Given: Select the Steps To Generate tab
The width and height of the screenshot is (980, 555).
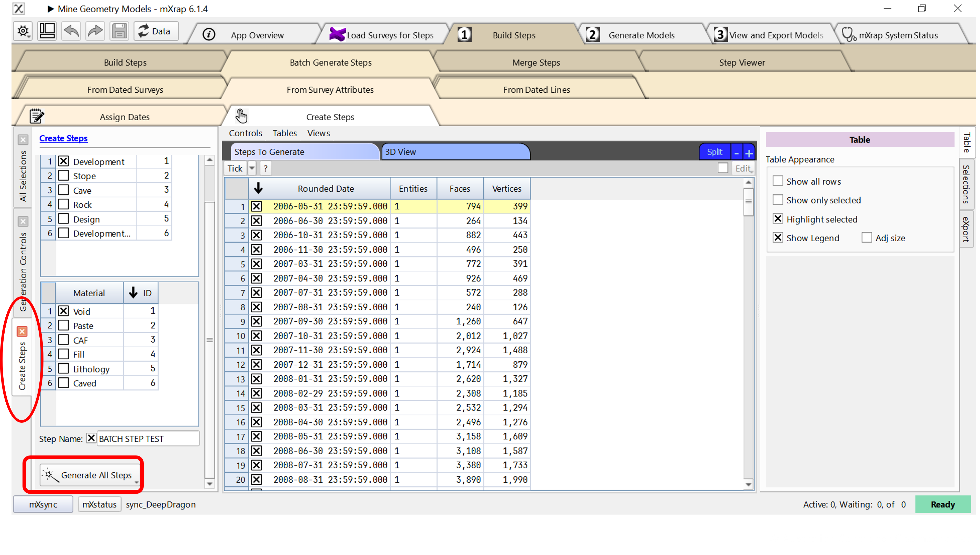Looking at the screenshot, I should (305, 152).
